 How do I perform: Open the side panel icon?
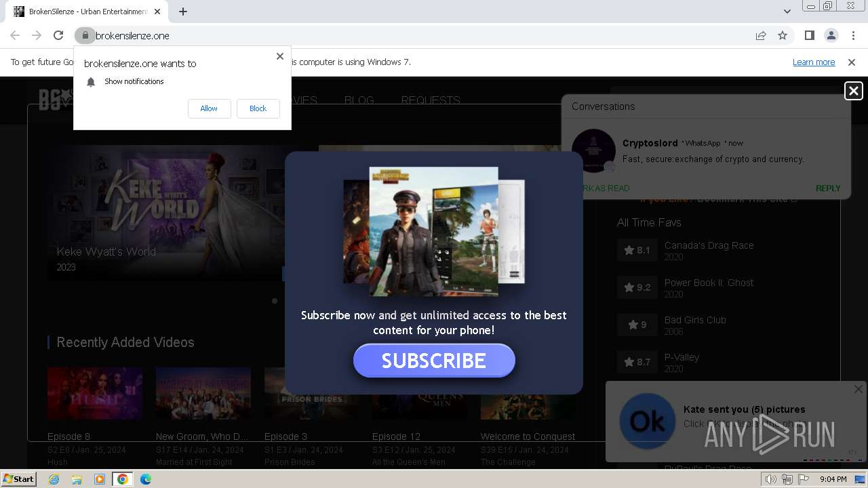(809, 35)
